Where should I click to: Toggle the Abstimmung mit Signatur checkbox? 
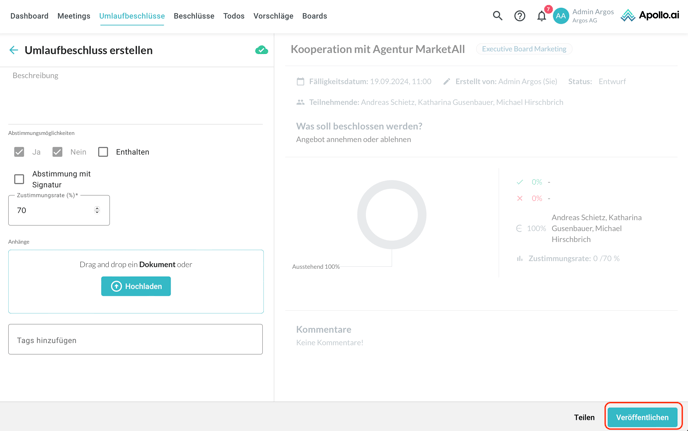click(x=19, y=179)
